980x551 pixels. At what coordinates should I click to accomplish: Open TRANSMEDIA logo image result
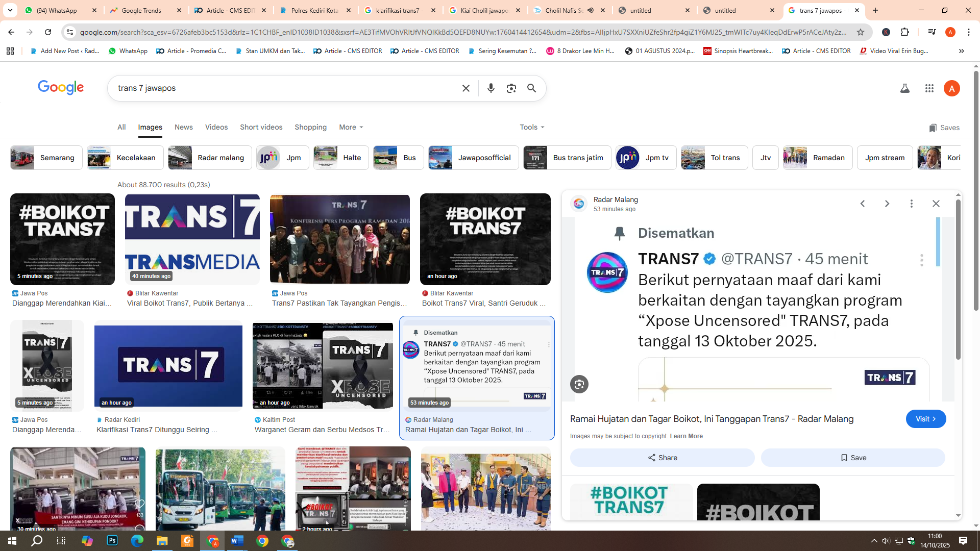(x=192, y=239)
